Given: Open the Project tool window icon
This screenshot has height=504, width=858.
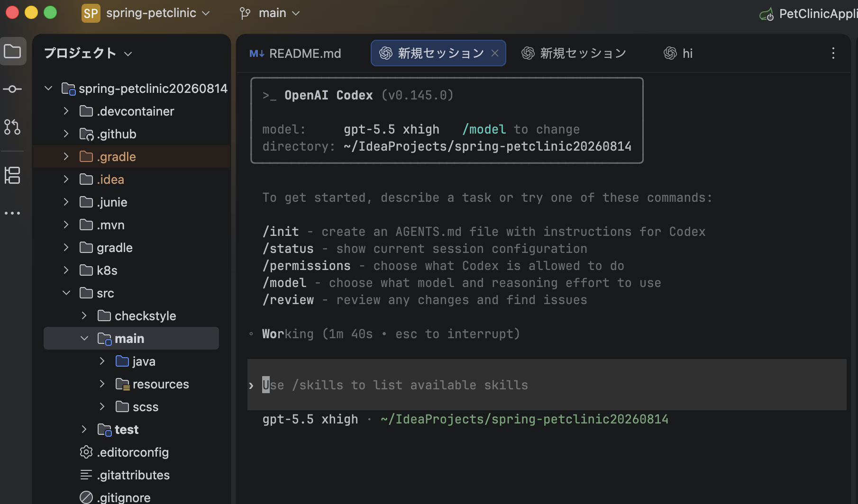Looking at the screenshot, I should pyautogui.click(x=13, y=51).
